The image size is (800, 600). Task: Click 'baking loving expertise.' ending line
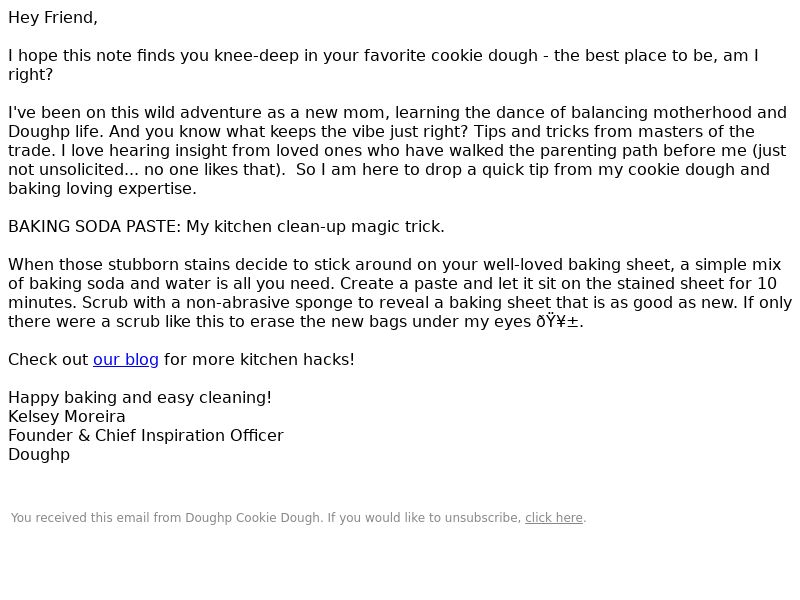(102, 189)
